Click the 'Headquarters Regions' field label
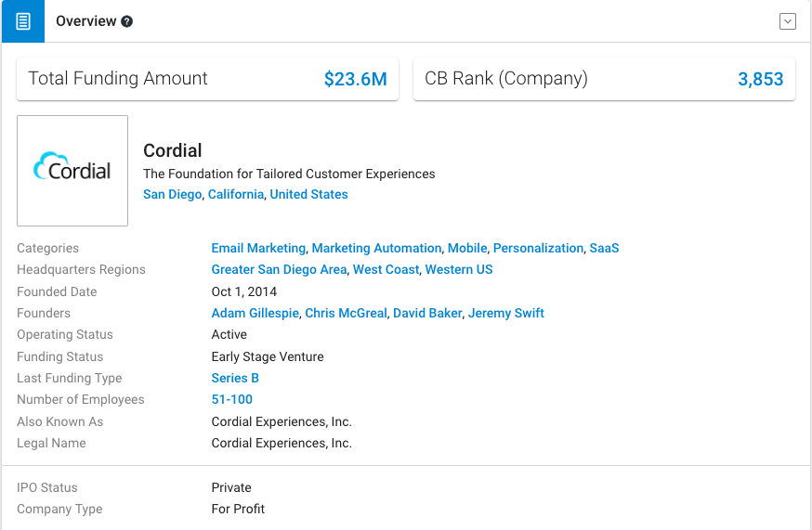 81,270
